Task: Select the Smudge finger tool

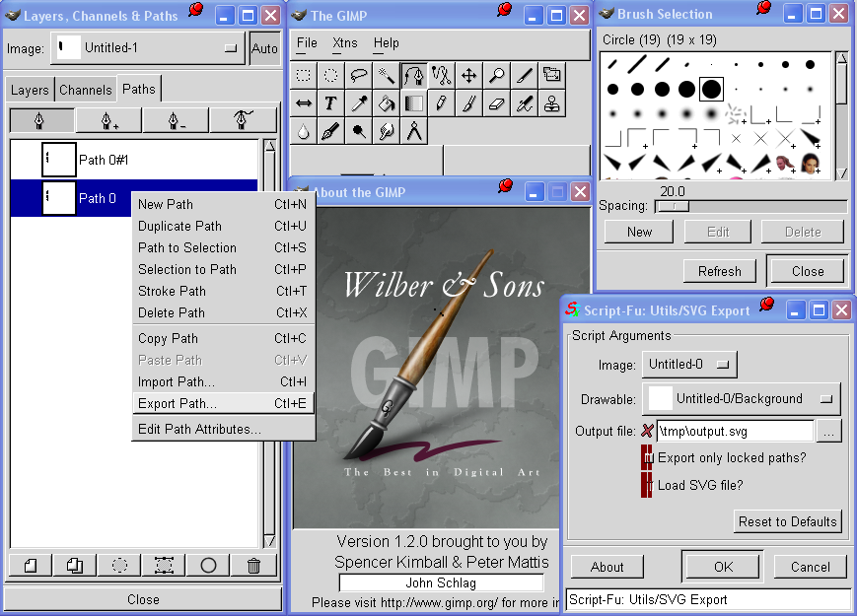Action: pos(386,131)
